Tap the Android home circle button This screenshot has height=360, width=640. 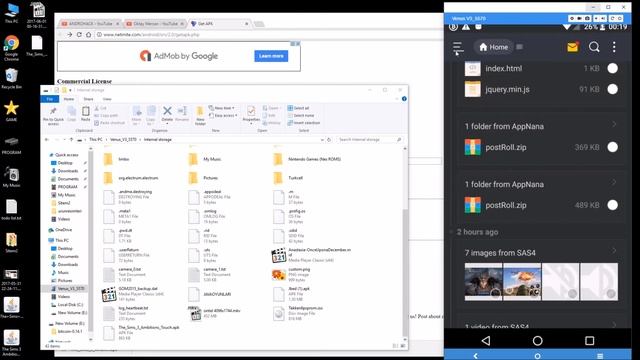(x=538, y=340)
